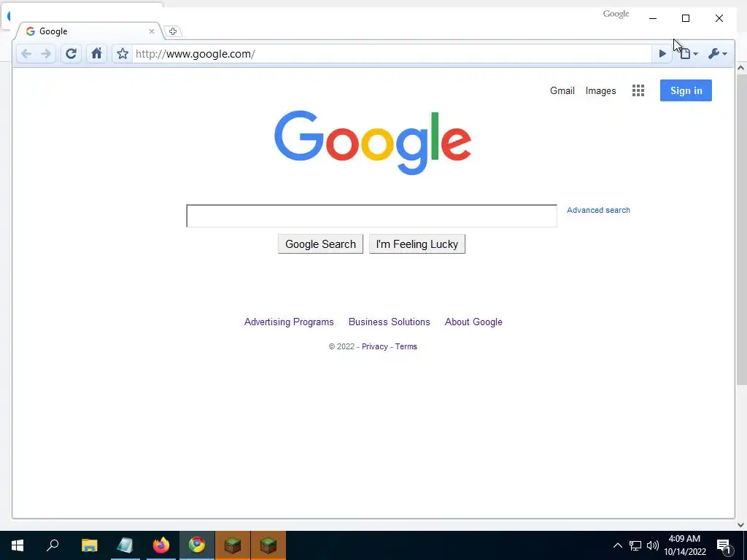Viewport: 747px width, 560px height.
Task: Open a new tab with plus button
Action: 173,31
